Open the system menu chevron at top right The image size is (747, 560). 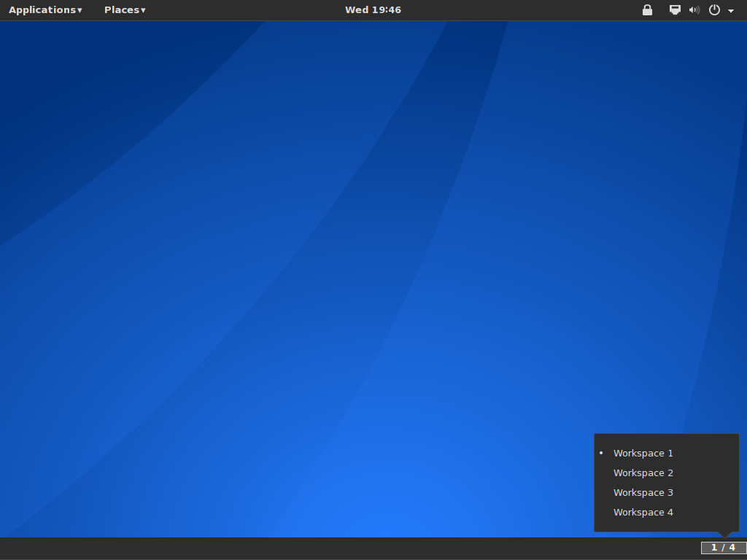[731, 10]
